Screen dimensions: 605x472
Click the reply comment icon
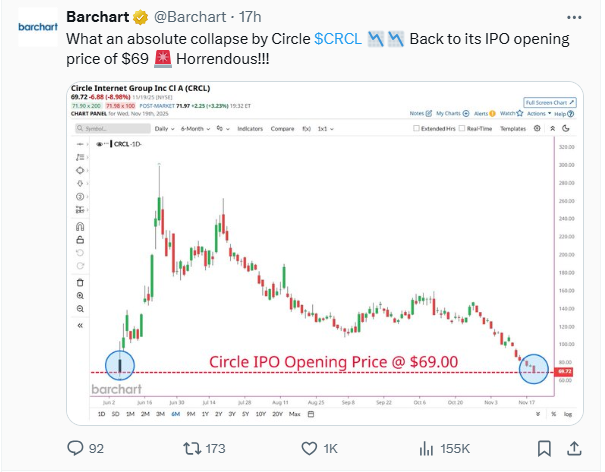(75, 447)
